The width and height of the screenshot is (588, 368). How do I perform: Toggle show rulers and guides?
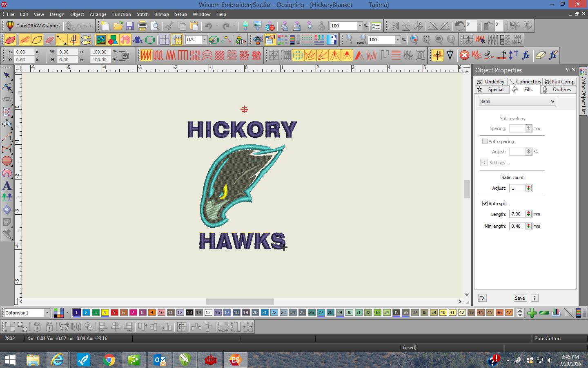tap(177, 40)
